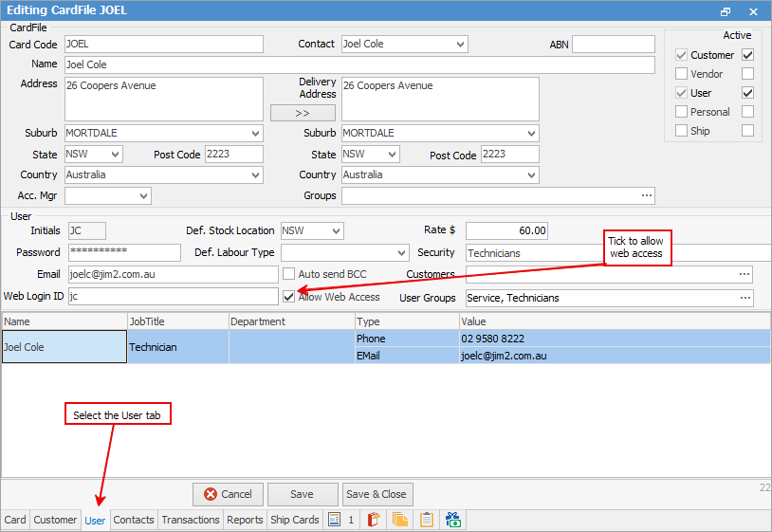Click into the Web Login ID field
The width and height of the screenshot is (772, 532).
coord(174,296)
